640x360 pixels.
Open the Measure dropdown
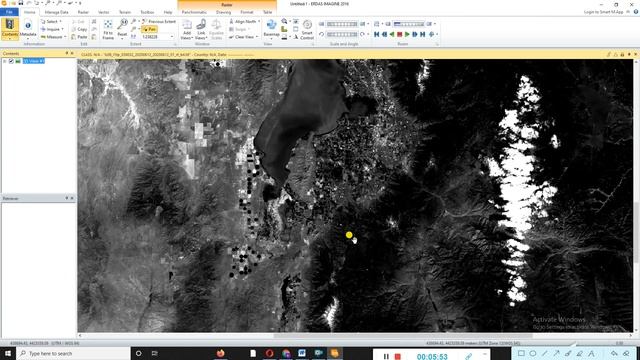pyautogui.click(x=53, y=37)
